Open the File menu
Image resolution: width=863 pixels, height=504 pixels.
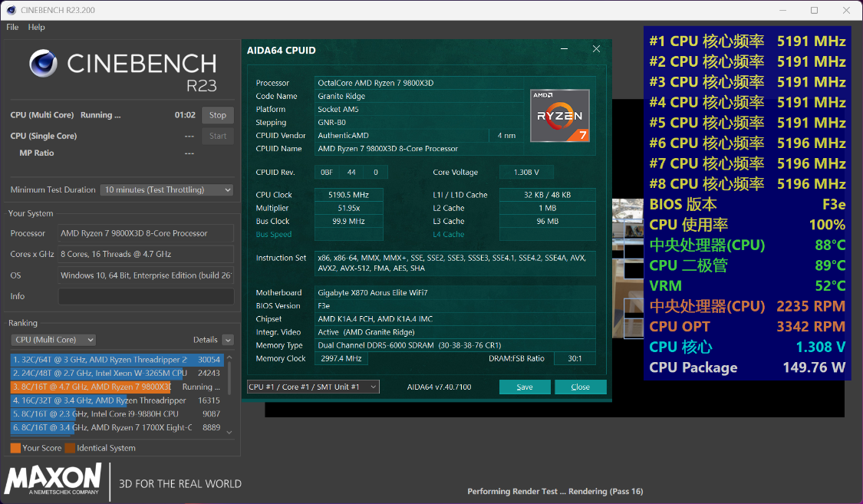13,27
